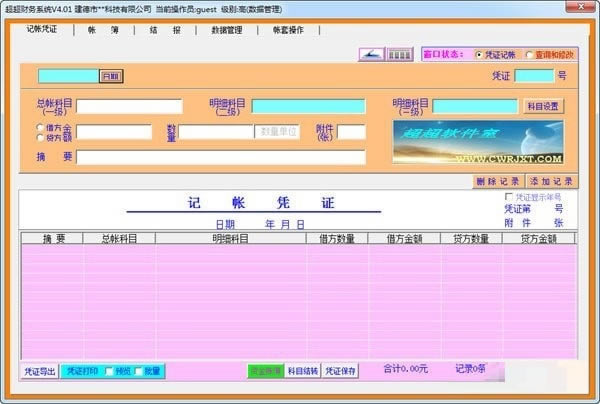Select the 凭证记帐 radio button
This screenshot has height=404, width=600.
point(479,54)
